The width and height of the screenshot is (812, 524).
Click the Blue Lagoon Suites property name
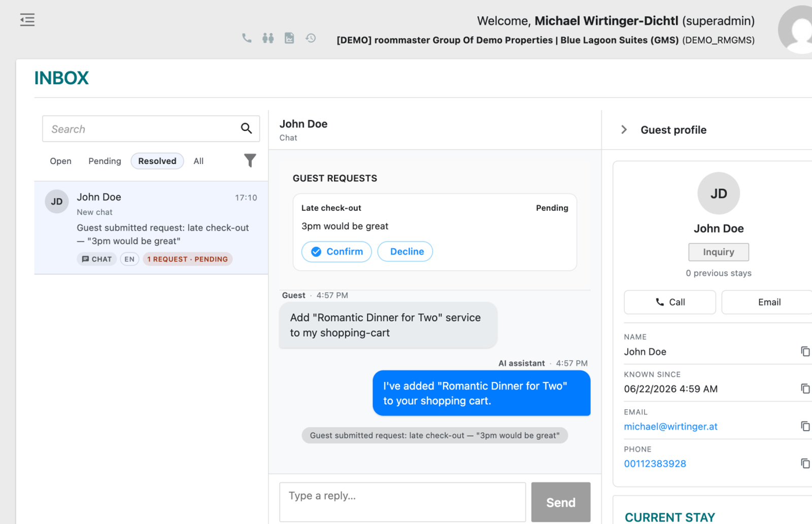click(x=620, y=40)
